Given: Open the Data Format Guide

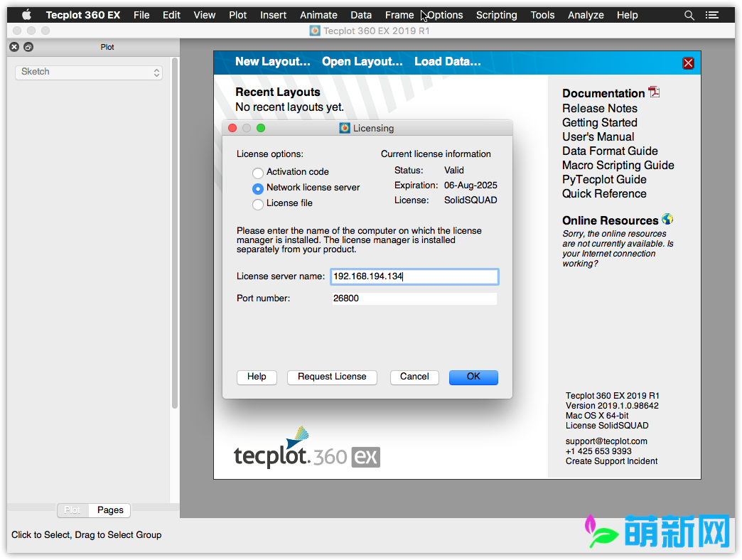Looking at the screenshot, I should [x=610, y=151].
